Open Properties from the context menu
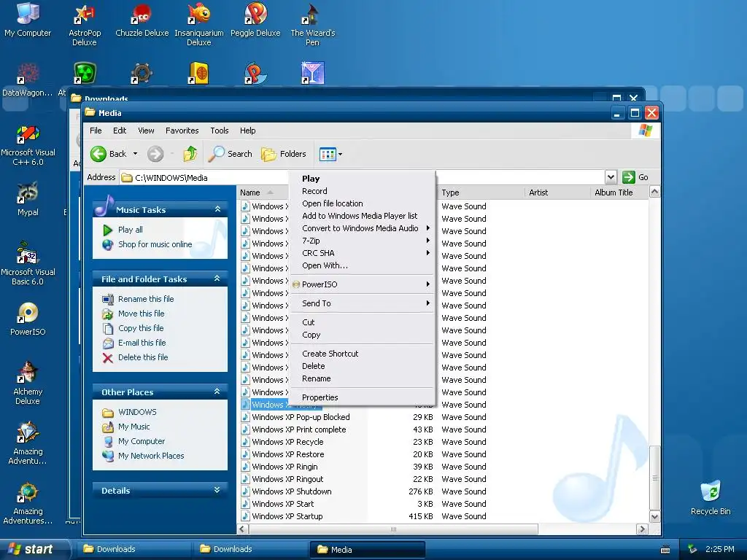 pyautogui.click(x=362, y=397)
